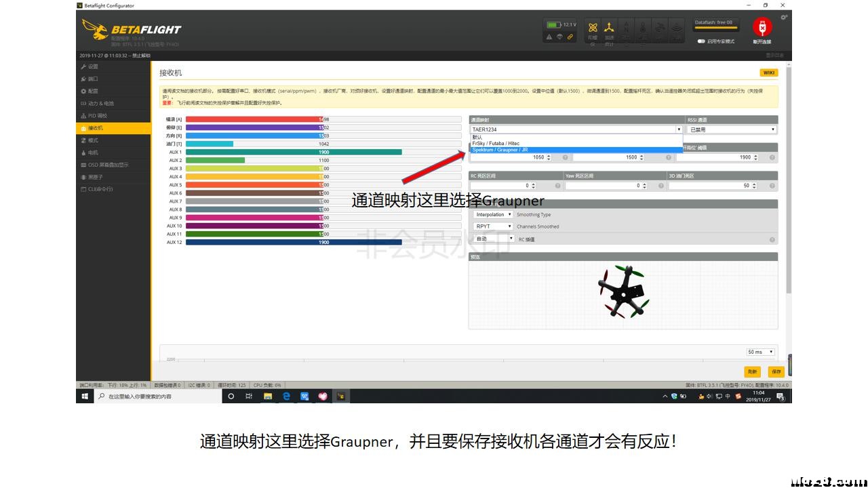Click the 显示日志 show log link
This screenshot has width=868, height=488.
tap(774, 56)
